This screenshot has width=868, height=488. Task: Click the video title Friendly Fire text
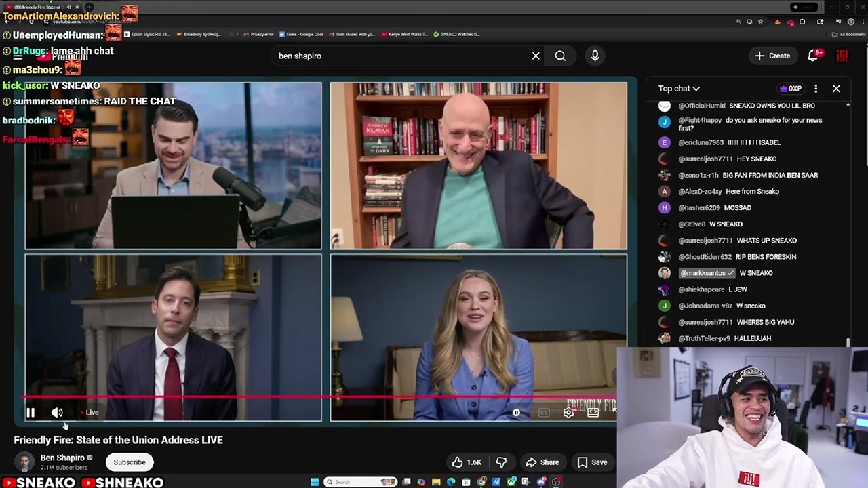point(119,440)
